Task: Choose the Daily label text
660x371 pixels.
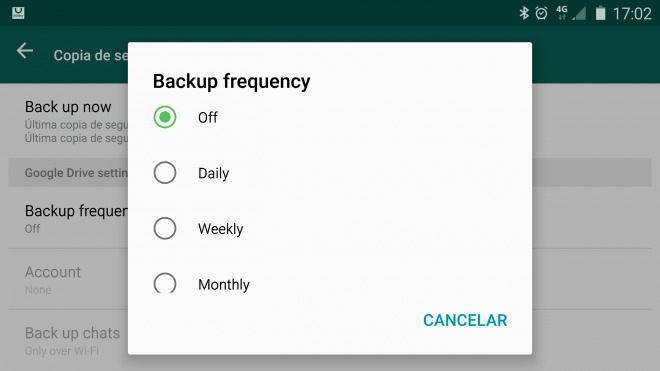Action: coord(213,173)
